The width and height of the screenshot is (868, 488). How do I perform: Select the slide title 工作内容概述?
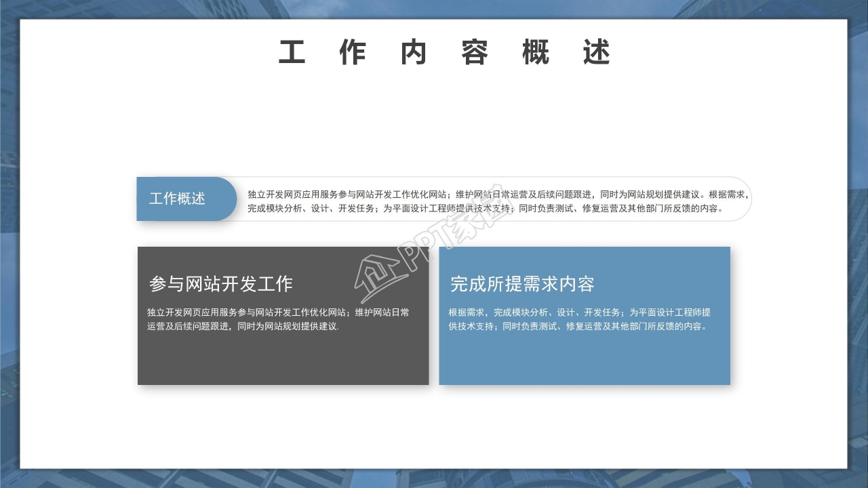[445, 53]
